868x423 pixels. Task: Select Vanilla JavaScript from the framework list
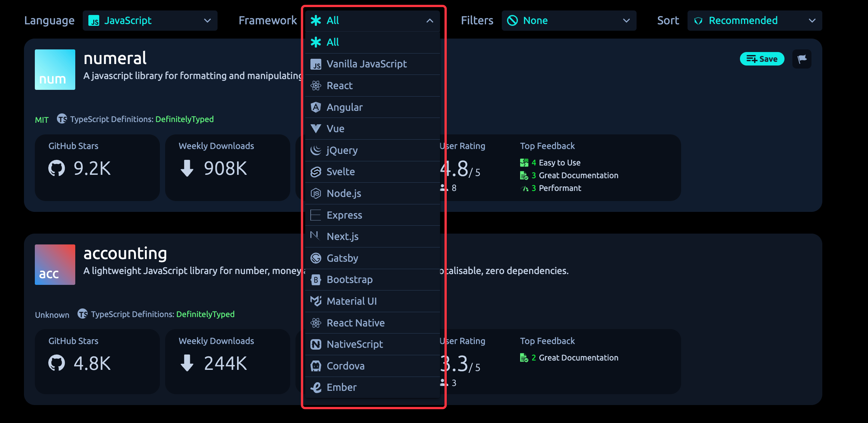pyautogui.click(x=366, y=64)
